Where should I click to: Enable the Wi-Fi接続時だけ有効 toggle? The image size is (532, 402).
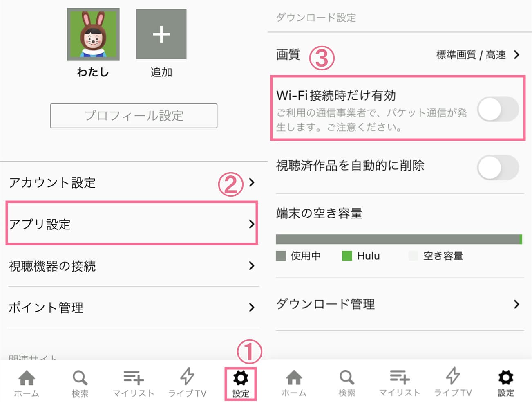click(x=498, y=109)
